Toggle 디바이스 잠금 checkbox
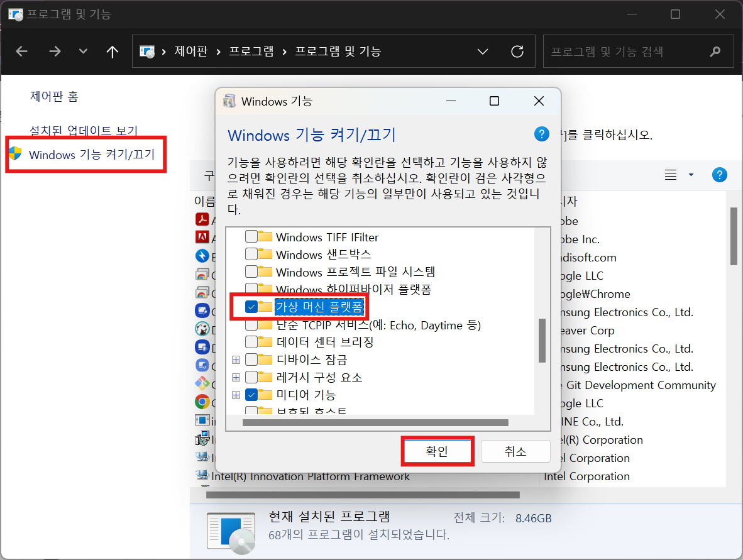The width and height of the screenshot is (743, 560). (x=251, y=360)
